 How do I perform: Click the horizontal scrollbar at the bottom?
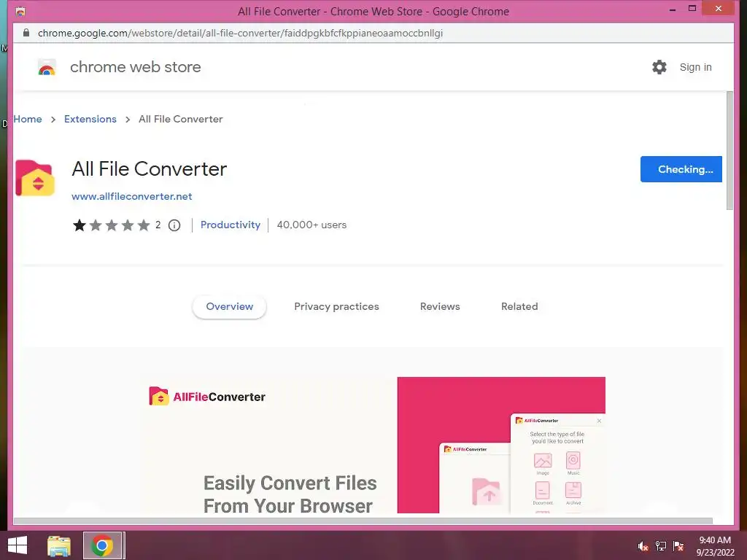363,521
